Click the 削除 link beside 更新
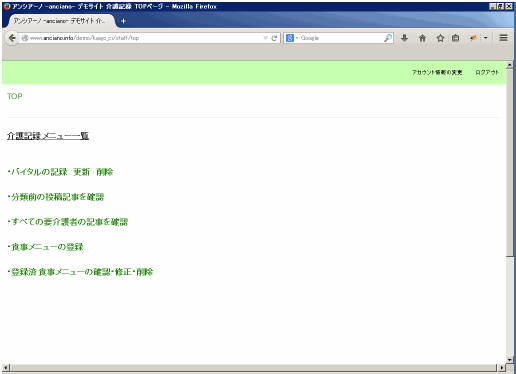 (x=105, y=172)
